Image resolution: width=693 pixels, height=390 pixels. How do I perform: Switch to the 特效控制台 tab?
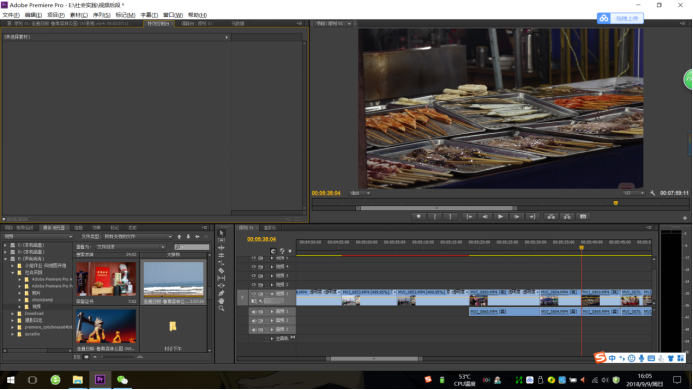[x=158, y=23]
